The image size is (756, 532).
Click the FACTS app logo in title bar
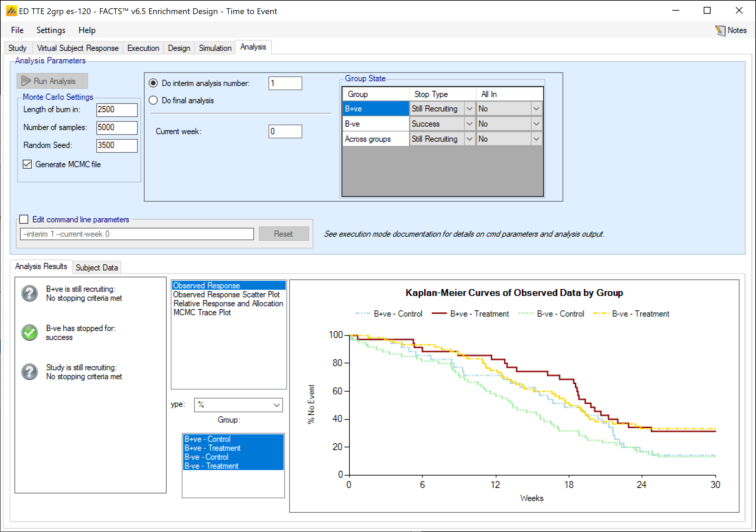pyautogui.click(x=11, y=11)
